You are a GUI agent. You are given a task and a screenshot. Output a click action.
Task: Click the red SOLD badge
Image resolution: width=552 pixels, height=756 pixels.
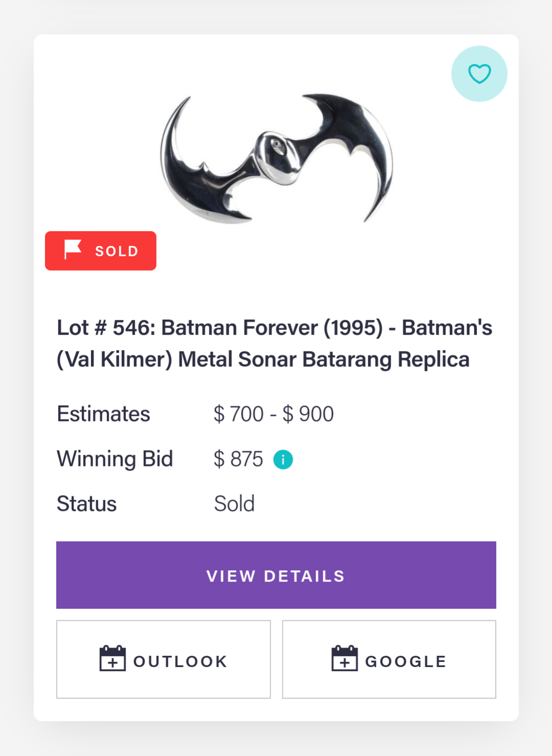101,251
